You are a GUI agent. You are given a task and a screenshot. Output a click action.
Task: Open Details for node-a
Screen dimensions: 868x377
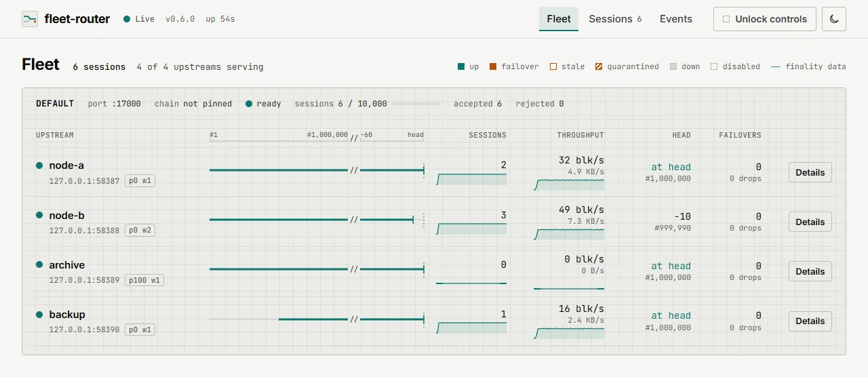click(x=810, y=172)
